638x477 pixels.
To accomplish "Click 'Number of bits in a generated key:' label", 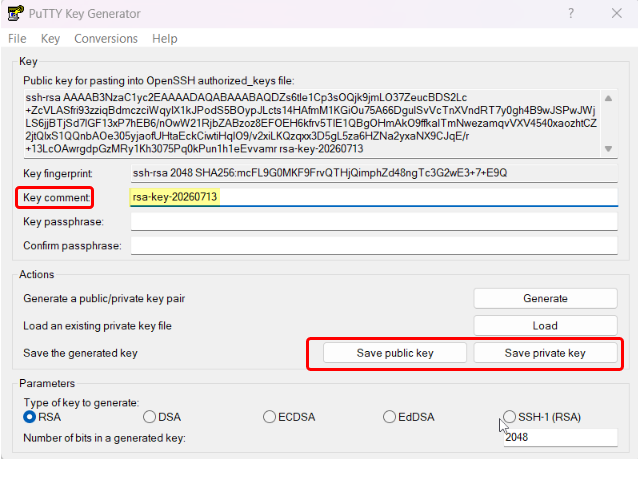I will pyautogui.click(x=104, y=438).
